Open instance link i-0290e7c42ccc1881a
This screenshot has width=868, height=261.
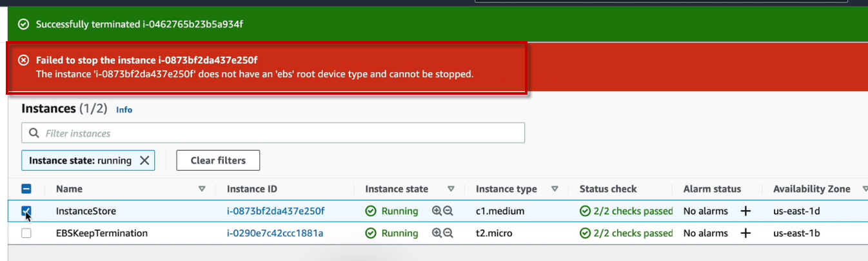275,233
